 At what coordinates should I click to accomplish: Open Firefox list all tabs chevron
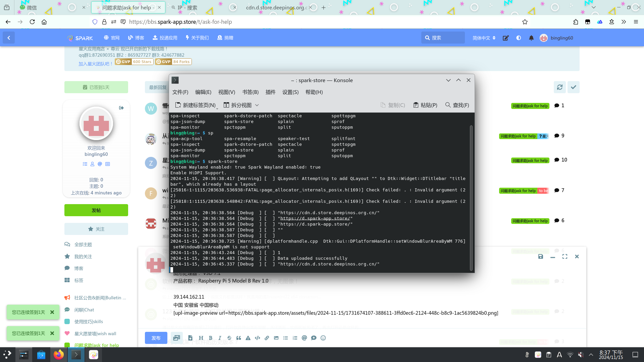pyautogui.click(x=594, y=7)
